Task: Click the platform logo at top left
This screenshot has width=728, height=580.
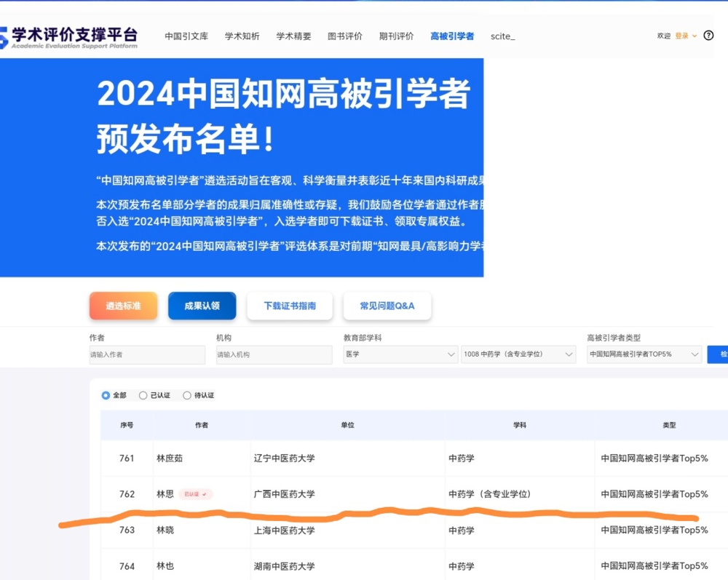Action: click(69, 36)
